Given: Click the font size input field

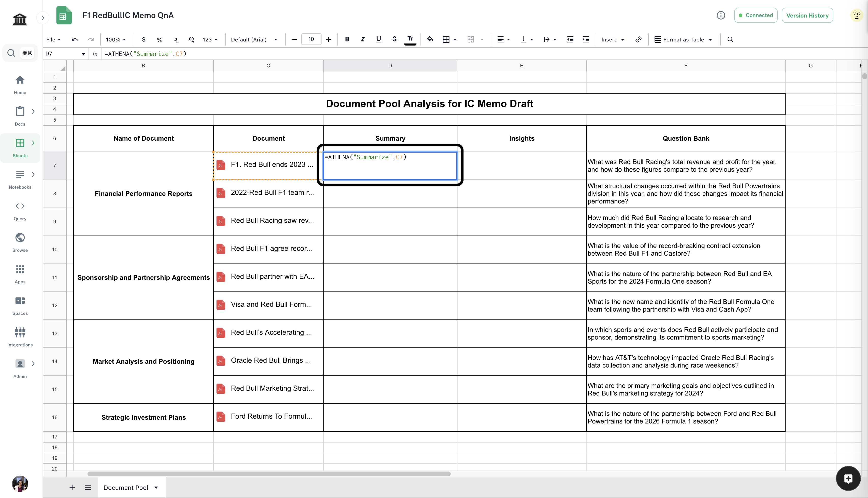Looking at the screenshot, I should pyautogui.click(x=311, y=39).
